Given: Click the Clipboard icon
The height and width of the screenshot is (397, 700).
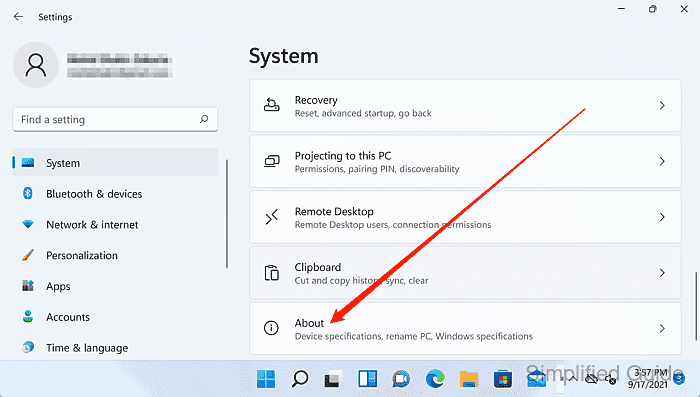Looking at the screenshot, I should coord(271,273).
